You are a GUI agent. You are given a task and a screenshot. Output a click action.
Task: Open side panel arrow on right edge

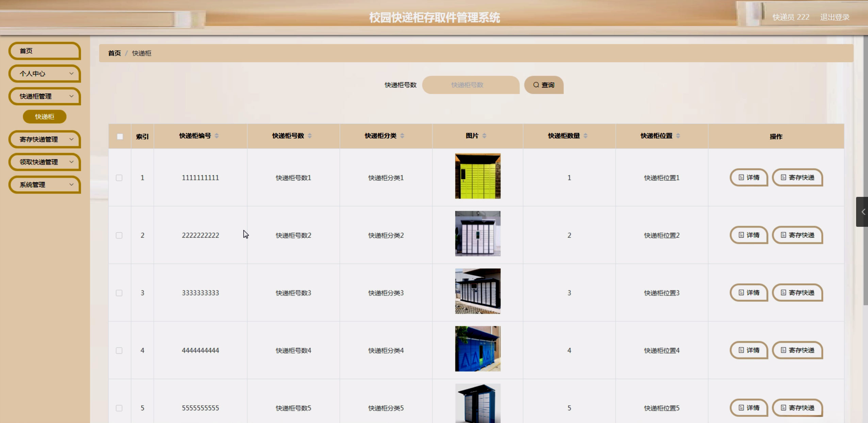(863, 212)
